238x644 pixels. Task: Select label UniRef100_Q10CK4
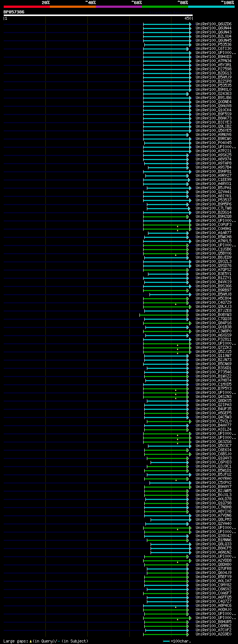(x=213, y=110)
